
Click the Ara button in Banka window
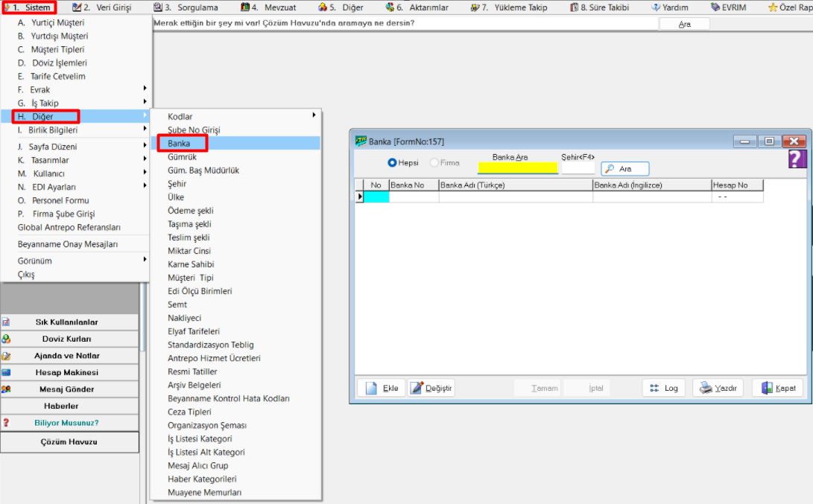pos(624,169)
